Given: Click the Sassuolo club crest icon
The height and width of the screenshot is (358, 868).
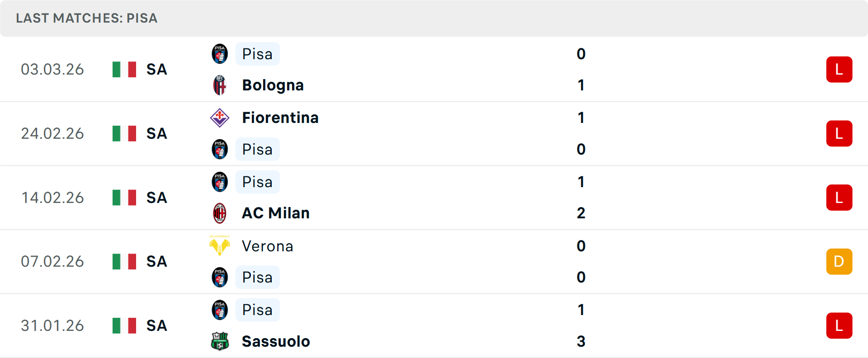Looking at the screenshot, I should coord(220,341).
